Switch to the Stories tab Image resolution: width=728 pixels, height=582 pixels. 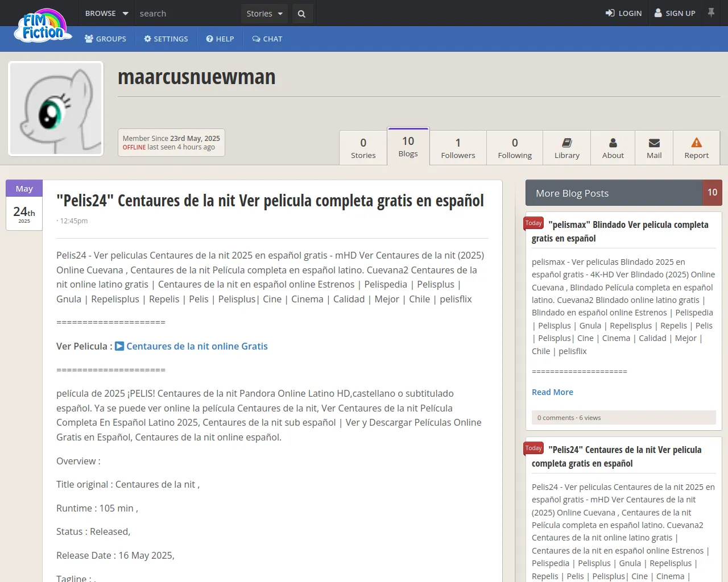tap(363, 148)
